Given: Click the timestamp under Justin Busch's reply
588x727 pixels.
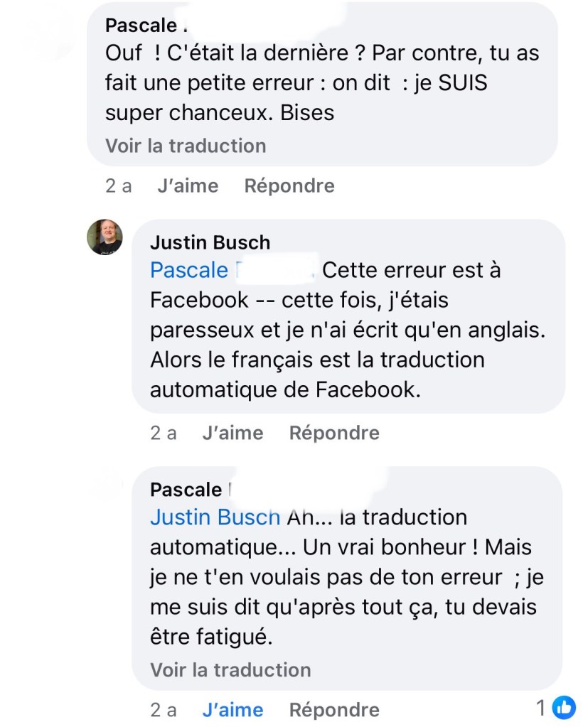Looking at the screenshot, I should (x=164, y=433).
